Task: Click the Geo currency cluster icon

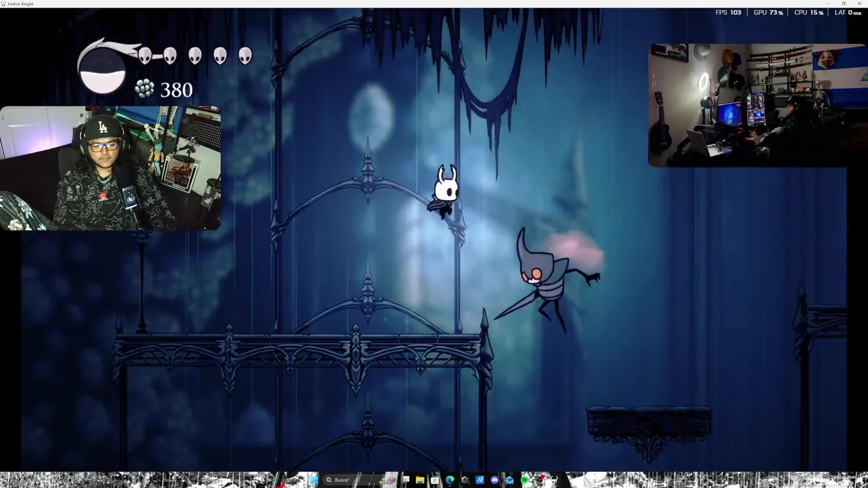Action: pos(144,89)
